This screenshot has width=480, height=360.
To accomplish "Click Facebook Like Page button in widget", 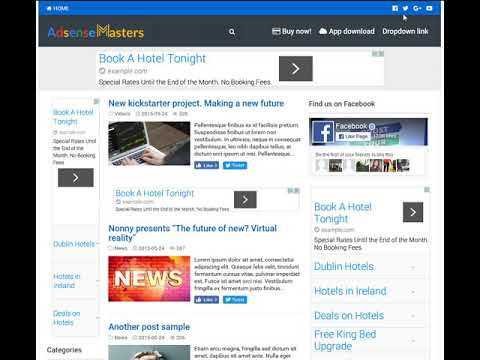I will tap(353, 136).
